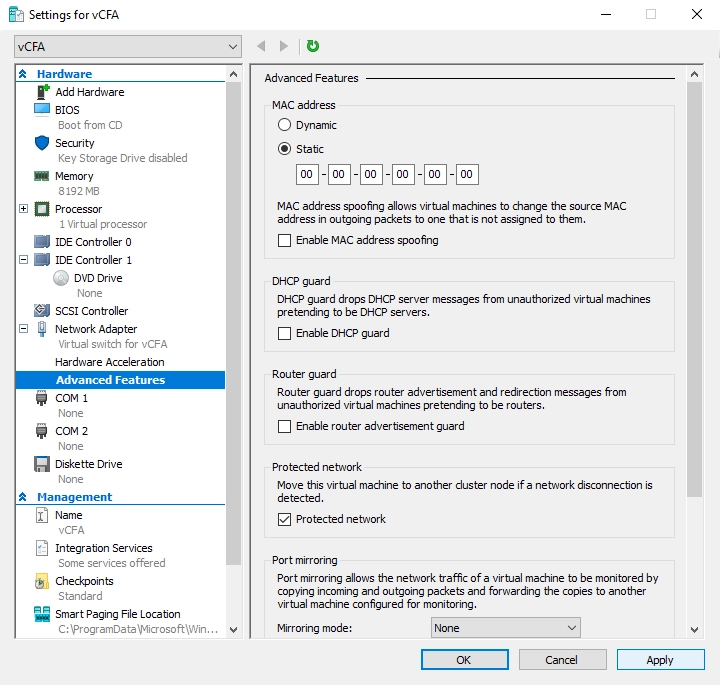
Task: Uncheck the Protected network checkbox
Action: click(284, 519)
